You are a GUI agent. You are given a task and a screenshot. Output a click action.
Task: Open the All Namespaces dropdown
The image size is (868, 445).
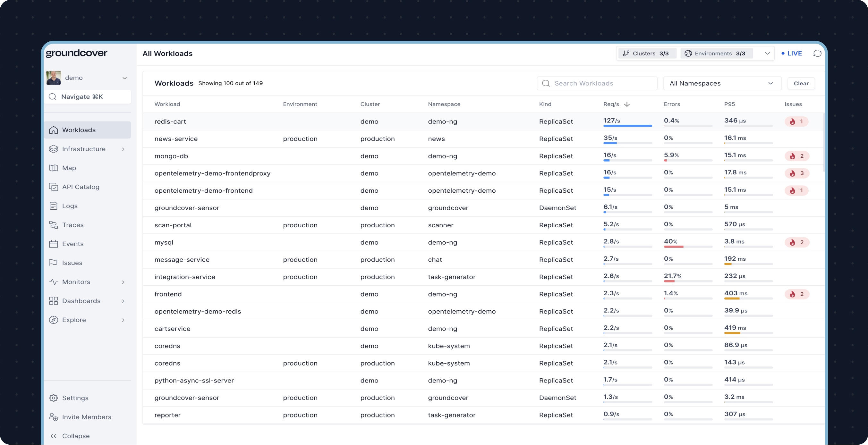722,83
